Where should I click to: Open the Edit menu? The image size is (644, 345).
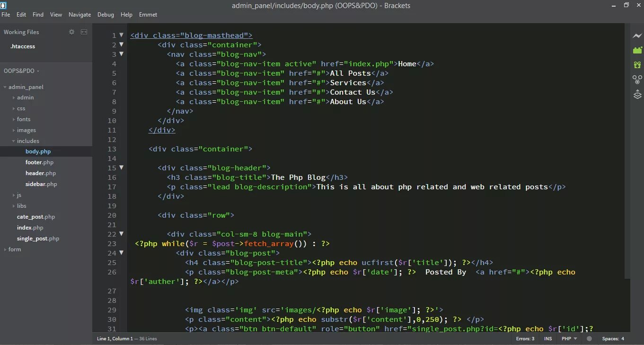(21, 15)
